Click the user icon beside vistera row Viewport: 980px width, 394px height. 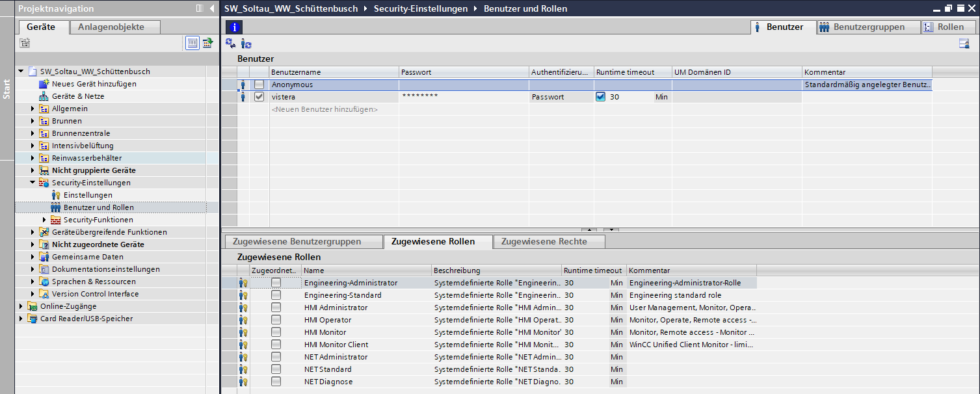pos(243,97)
